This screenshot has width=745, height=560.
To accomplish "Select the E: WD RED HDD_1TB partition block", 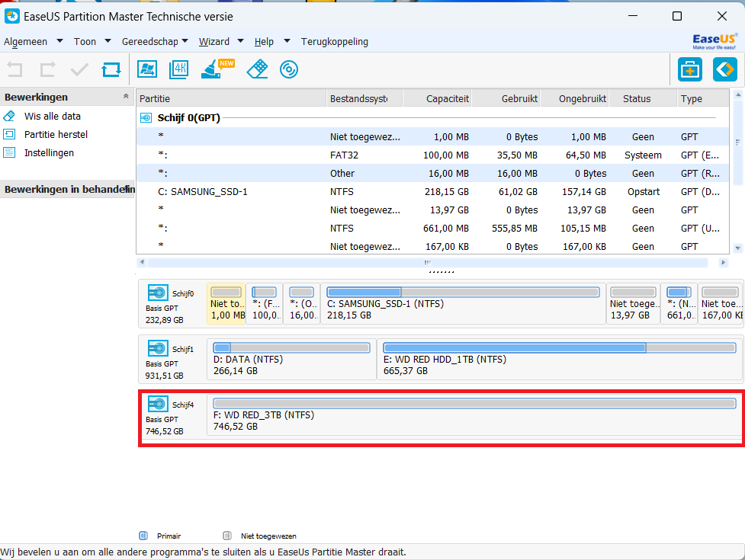I will 560,360.
